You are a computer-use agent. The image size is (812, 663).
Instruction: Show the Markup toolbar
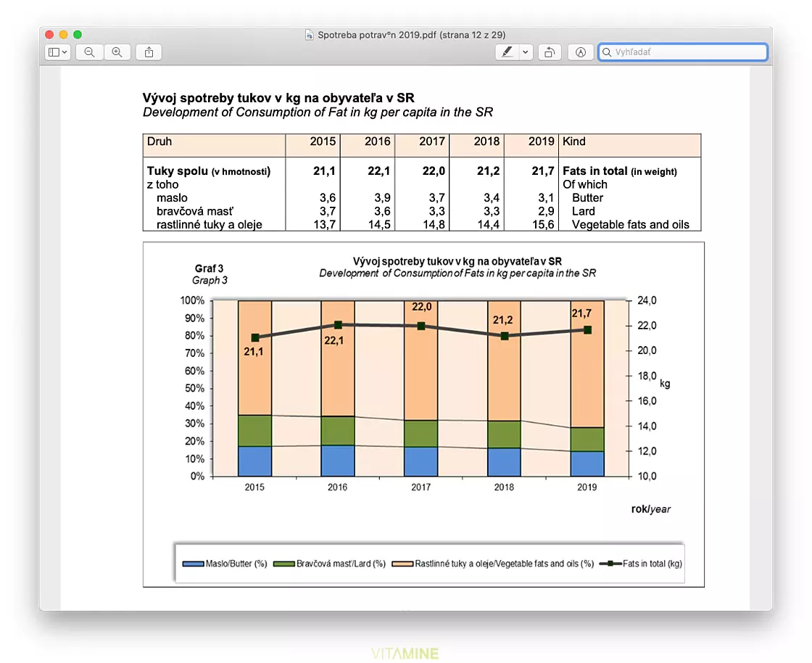[x=581, y=52]
